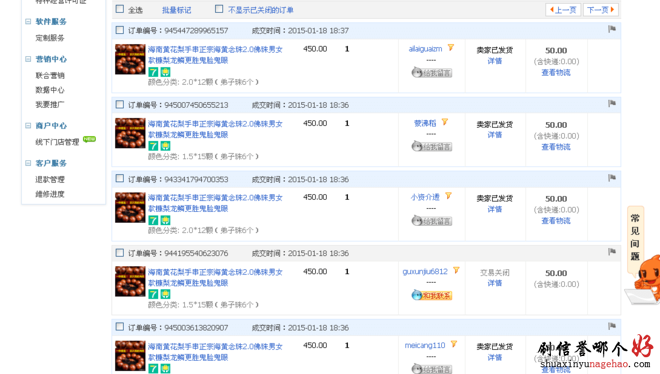The image size is (660, 374).
Task: Click green 7-day badge in order 945447289965157
Action: 153,72
